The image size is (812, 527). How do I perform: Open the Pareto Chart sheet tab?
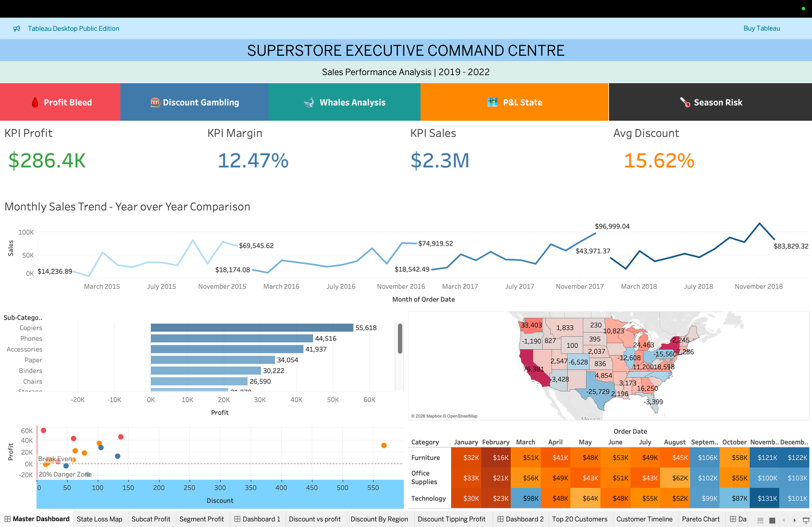tap(701, 519)
